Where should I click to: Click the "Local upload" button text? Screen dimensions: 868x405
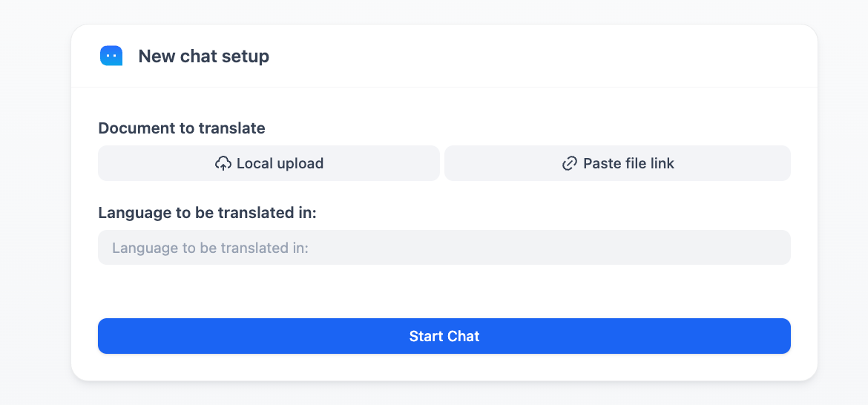tap(280, 164)
